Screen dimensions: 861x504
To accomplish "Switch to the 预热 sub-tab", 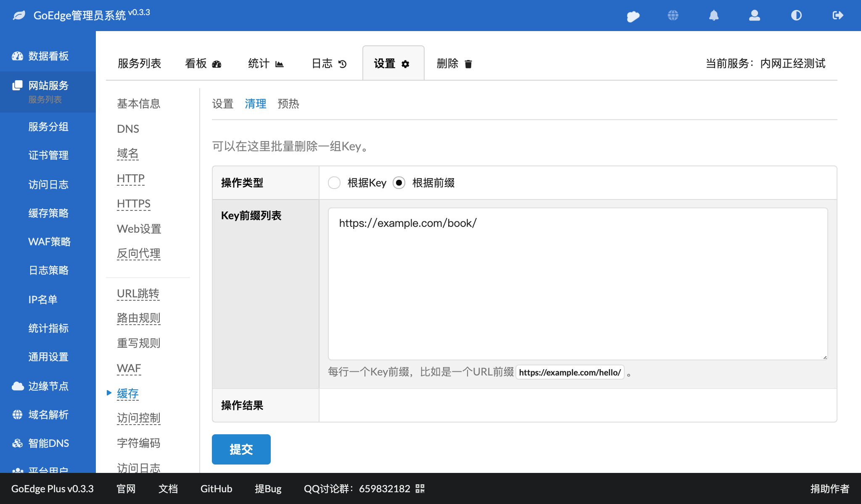I will tap(288, 104).
